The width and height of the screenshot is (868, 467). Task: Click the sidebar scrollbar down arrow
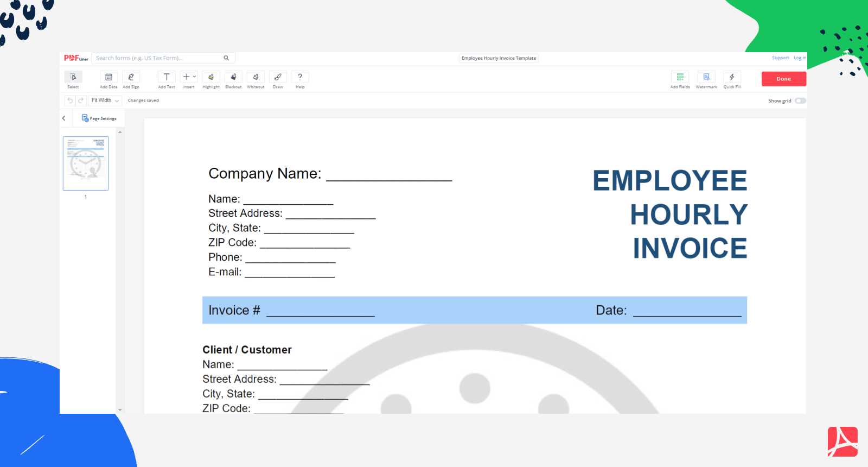(x=120, y=410)
